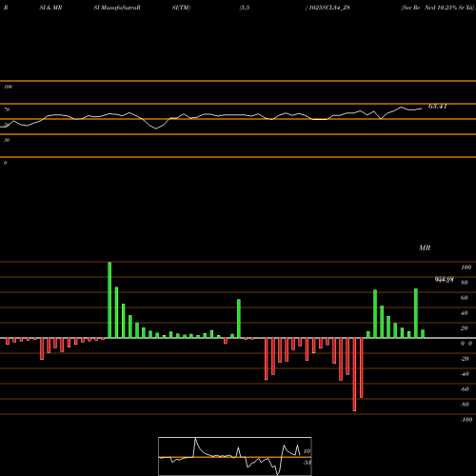The width and height of the screenshot is (476, 476).
Task: Click the '1023SCL34_ZS' symbol text
Action: click(x=329, y=8)
